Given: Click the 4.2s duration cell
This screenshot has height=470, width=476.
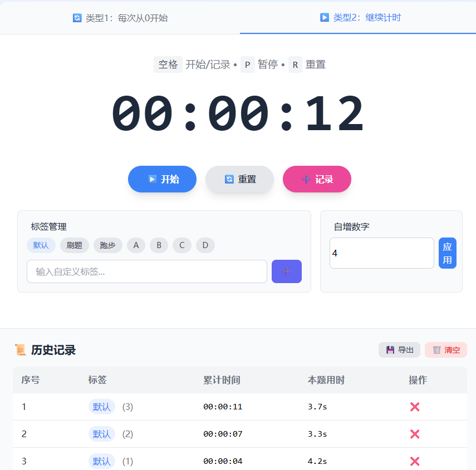Looking at the screenshot, I should (317, 461).
